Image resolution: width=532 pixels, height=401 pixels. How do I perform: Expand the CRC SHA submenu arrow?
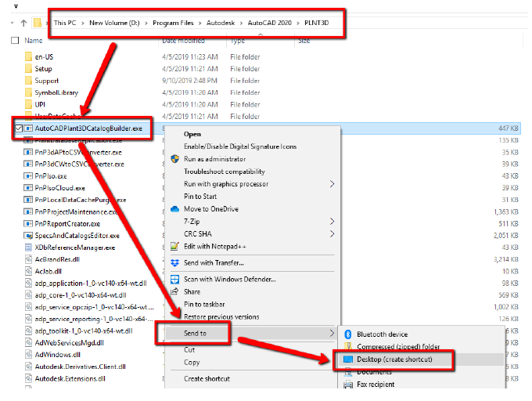pos(332,233)
